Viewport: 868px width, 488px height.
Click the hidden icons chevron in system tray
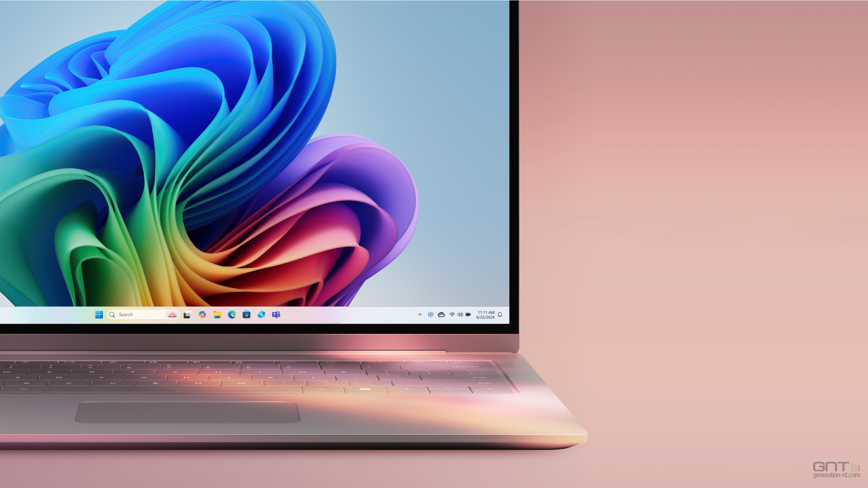pos(419,314)
